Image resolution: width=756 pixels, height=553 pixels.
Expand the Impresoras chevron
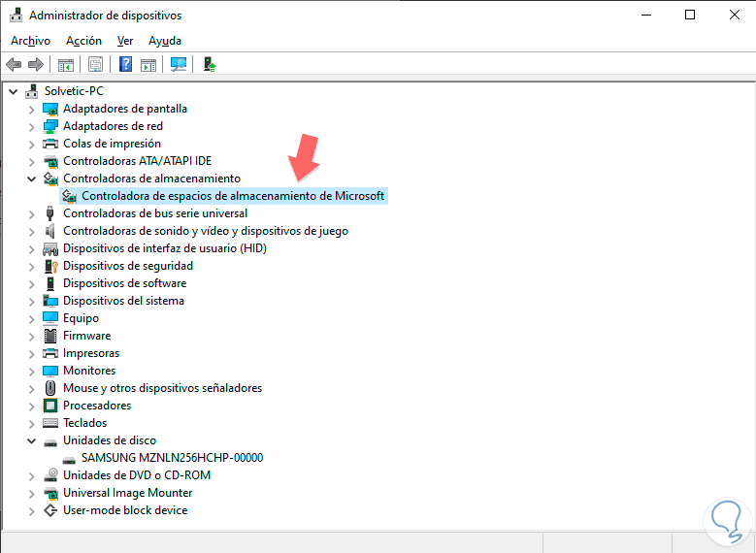pyautogui.click(x=31, y=354)
